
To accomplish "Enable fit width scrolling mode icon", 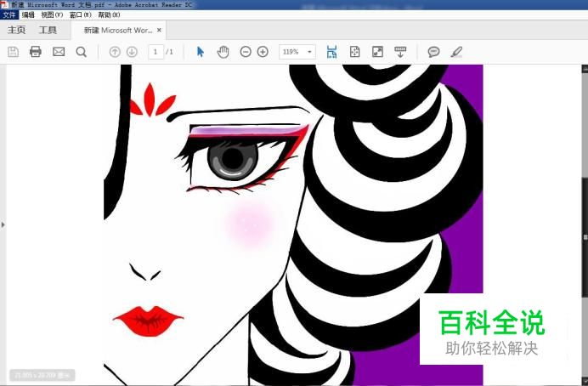I will tap(331, 52).
